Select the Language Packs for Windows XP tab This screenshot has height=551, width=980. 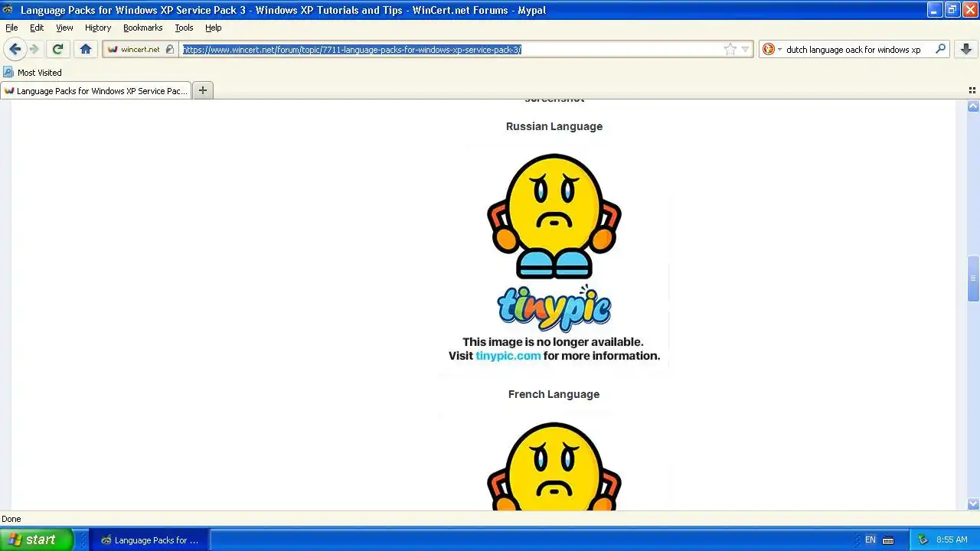click(96, 90)
